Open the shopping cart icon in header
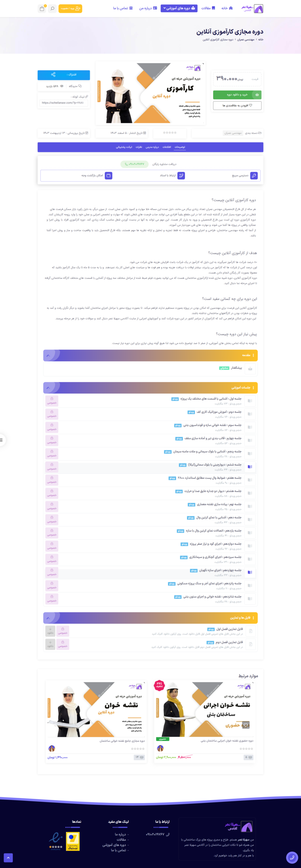301x868 pixels. coord(42,8)
